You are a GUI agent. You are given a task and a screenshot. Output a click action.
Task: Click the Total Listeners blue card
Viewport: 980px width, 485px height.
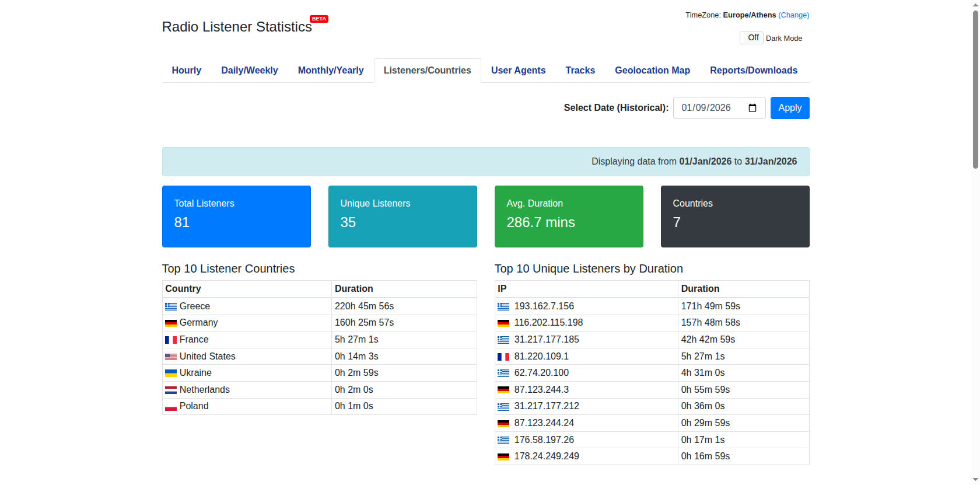coord(236,217)
